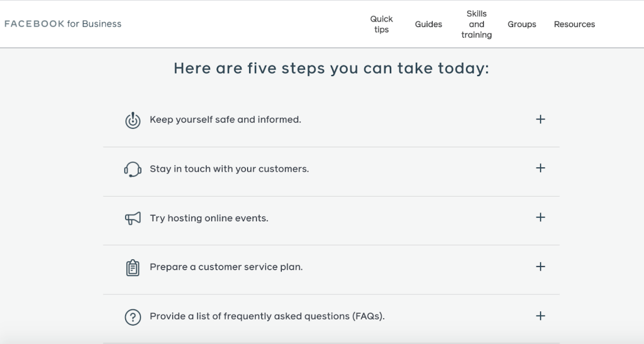Viewport: 644px width, 344px height.
Task: Click the headset icon for staying in touch
Action: 132,169
